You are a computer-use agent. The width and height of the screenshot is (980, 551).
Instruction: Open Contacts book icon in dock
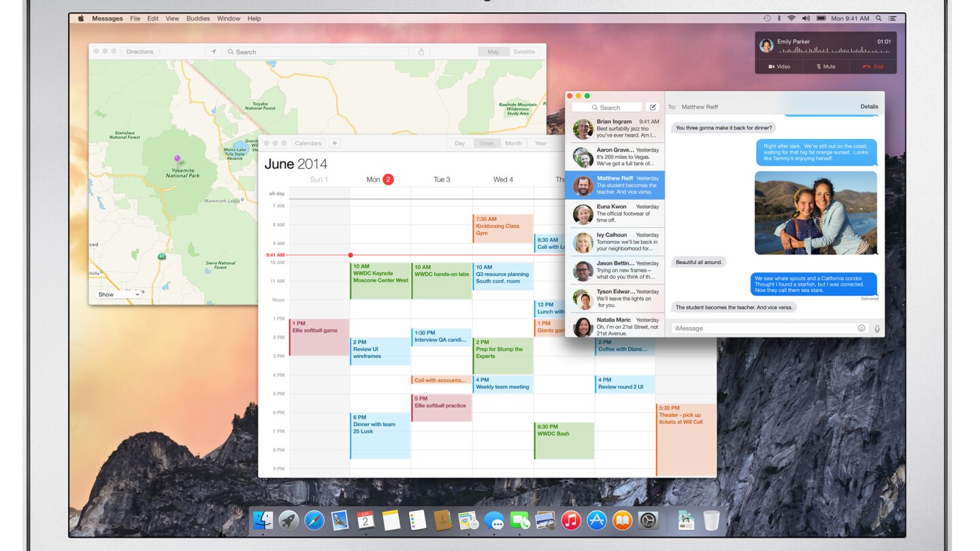coord(442,520)
